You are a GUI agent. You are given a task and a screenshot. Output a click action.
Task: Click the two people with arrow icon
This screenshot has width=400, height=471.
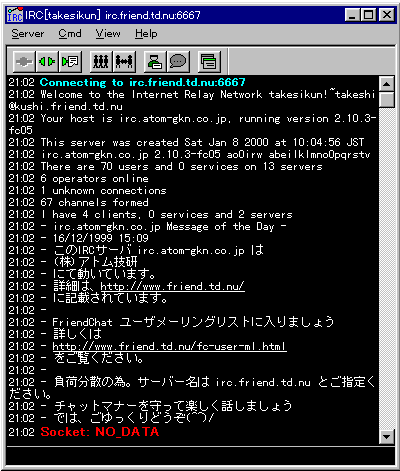pyautogui.click(x=124, y=62)
